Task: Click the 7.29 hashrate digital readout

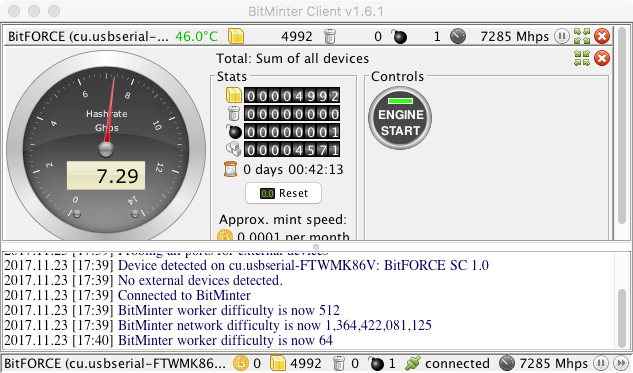Action: tap(106, 176)
